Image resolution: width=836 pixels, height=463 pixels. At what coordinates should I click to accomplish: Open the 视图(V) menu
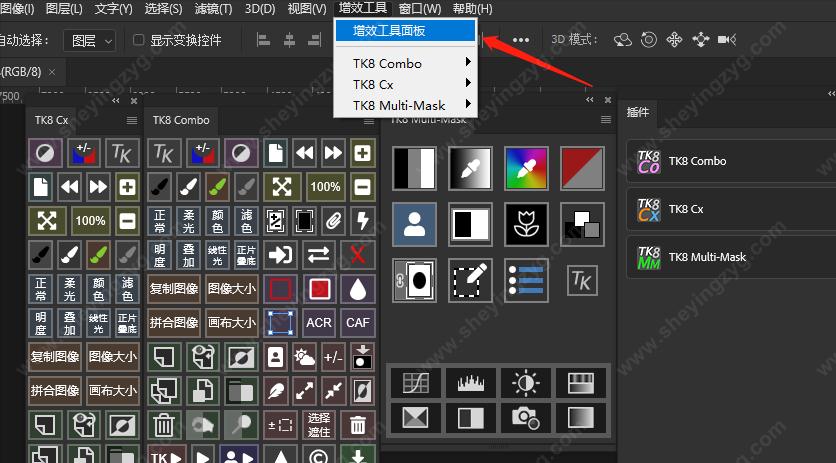[x=307, y=9]
